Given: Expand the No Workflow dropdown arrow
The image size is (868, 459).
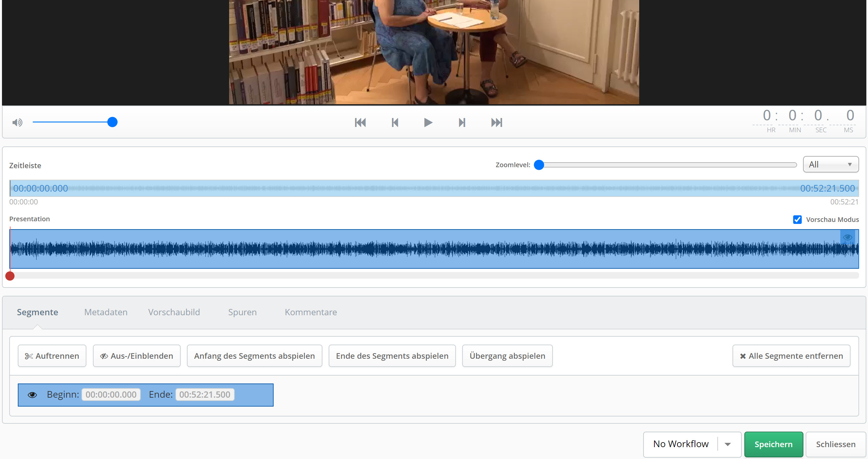Looking at the screenshot, I should [728, 444].
